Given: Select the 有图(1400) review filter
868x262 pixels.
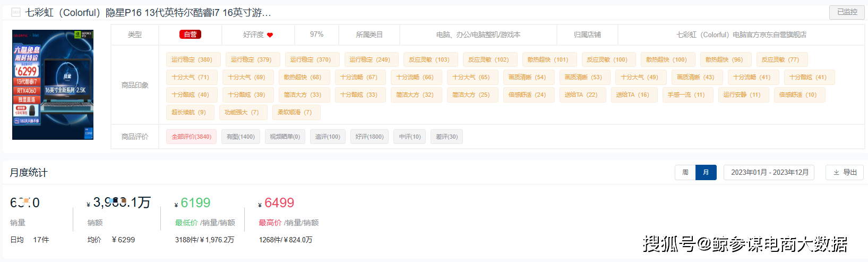Looking at the screenshot, I should click(240, 137).
